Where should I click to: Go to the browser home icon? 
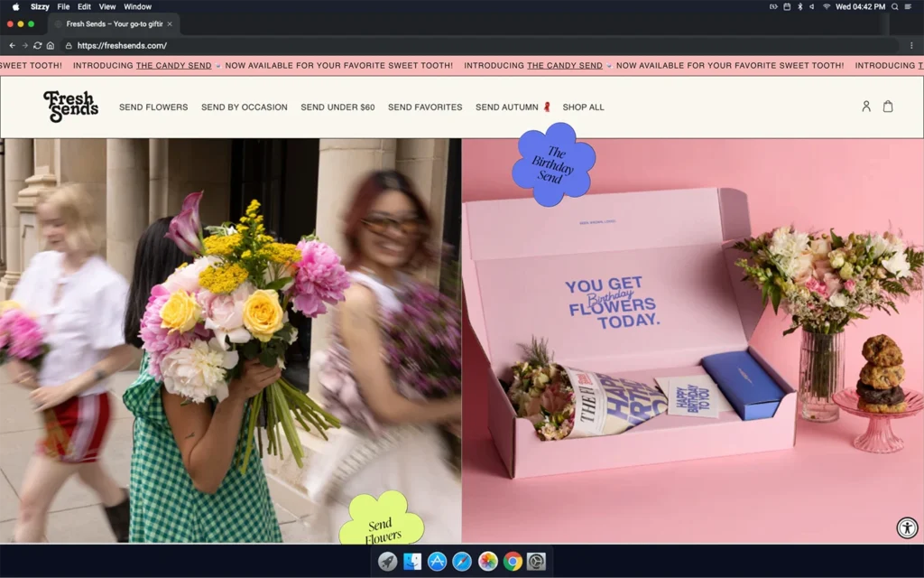50,45
